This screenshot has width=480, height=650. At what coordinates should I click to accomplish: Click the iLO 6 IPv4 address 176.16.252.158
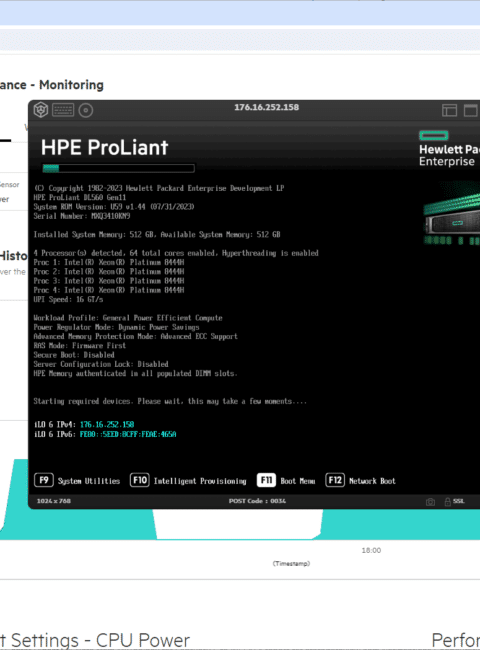pyautogui.click(x=107, y=424)
